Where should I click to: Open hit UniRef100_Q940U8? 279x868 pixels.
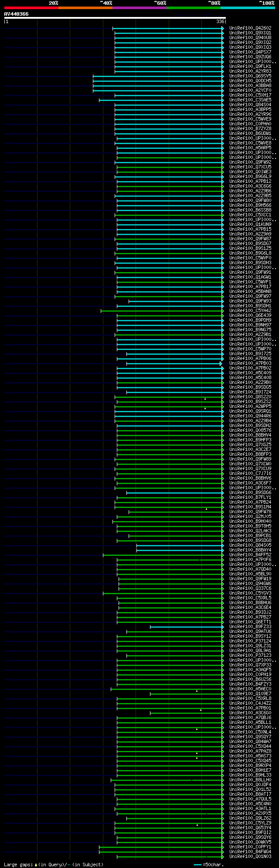coord(250,38)
